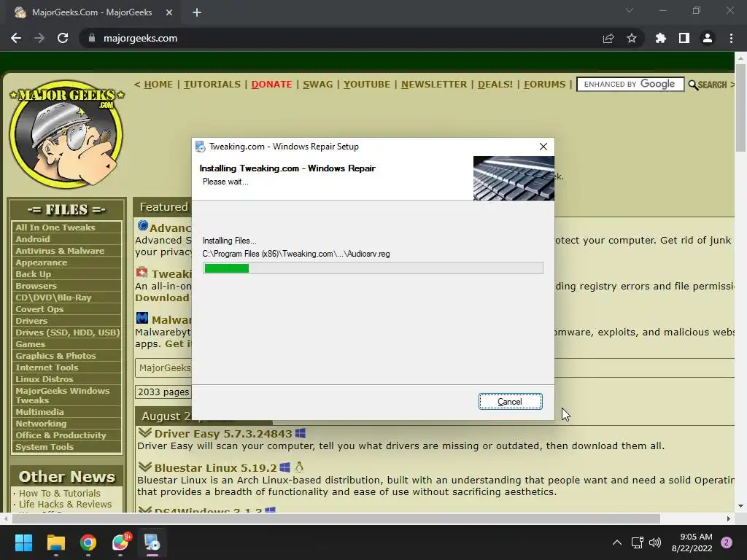Image resolution: width=747 pixels, height=560 pixels.
Task: Open the How To & Tutorials link
Action: [60, 494]
